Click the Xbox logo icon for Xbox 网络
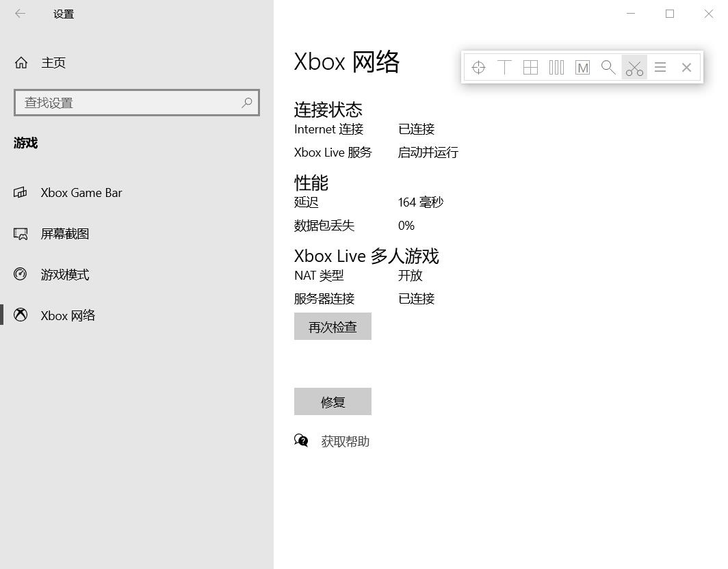 point(21,315)
